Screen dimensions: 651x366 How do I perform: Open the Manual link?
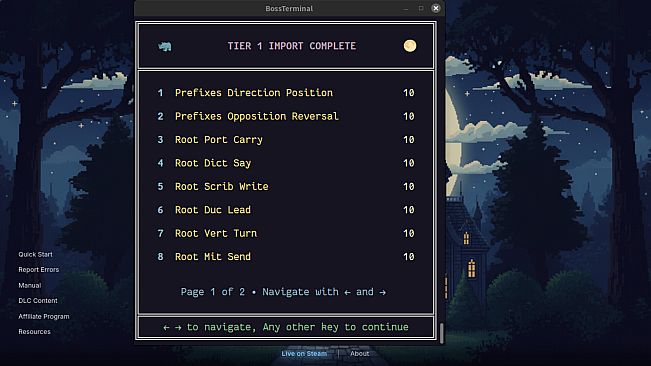point(29,285)
